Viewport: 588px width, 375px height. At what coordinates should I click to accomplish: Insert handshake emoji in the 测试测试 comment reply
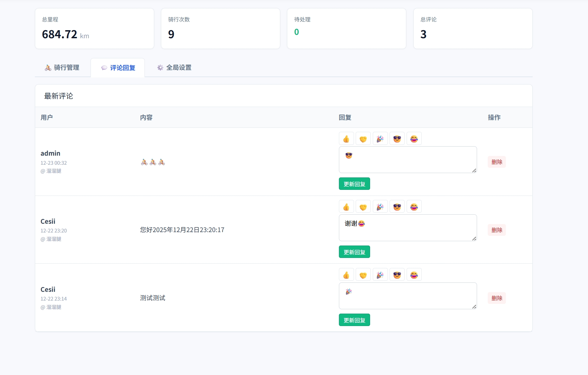pos(363,275)
